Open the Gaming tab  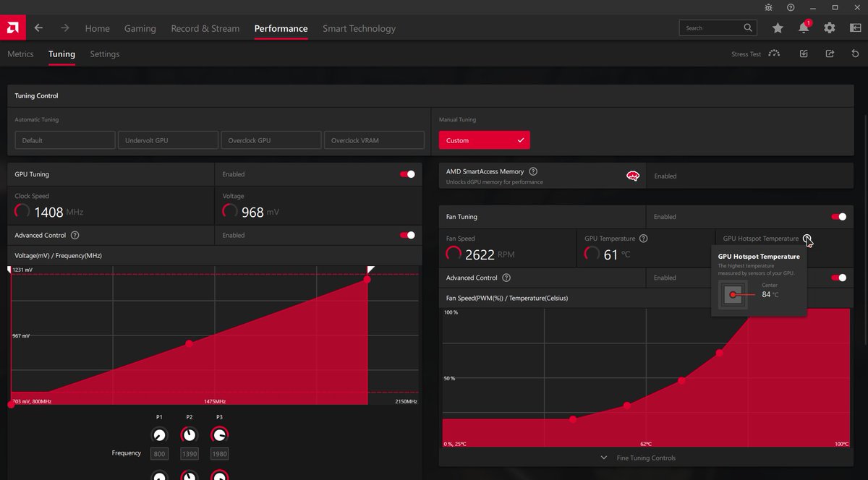tap(140, 28)
